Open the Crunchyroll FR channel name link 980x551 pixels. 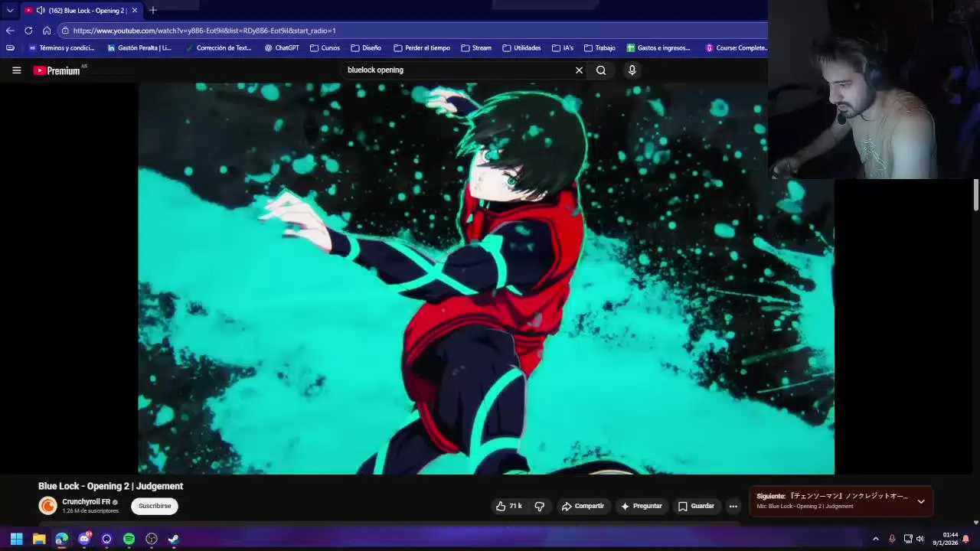86,502
